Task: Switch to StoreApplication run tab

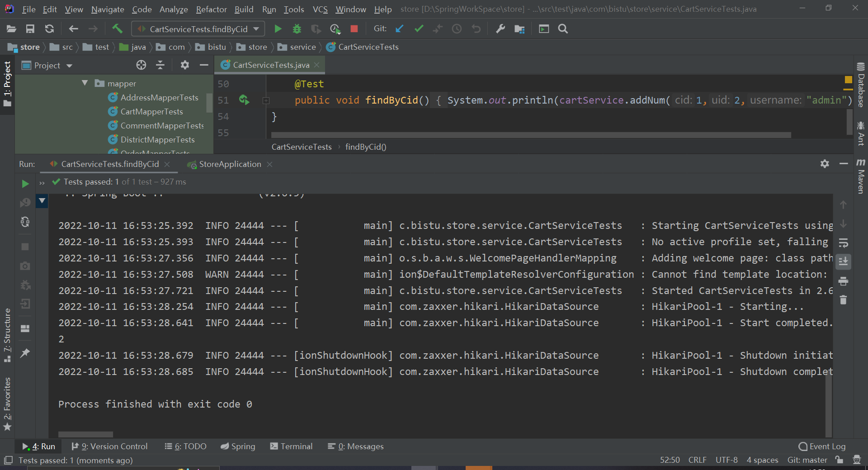Action: (x=230, y=164)
